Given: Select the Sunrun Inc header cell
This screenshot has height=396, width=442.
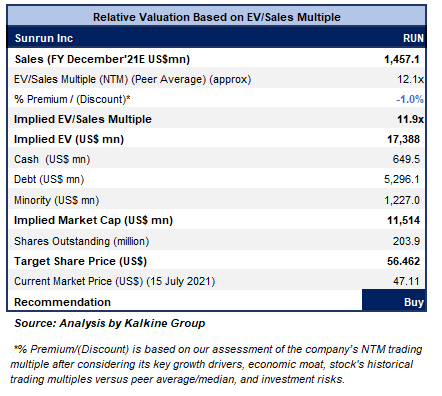Looking at the screenshot, I should click(44, 38).
